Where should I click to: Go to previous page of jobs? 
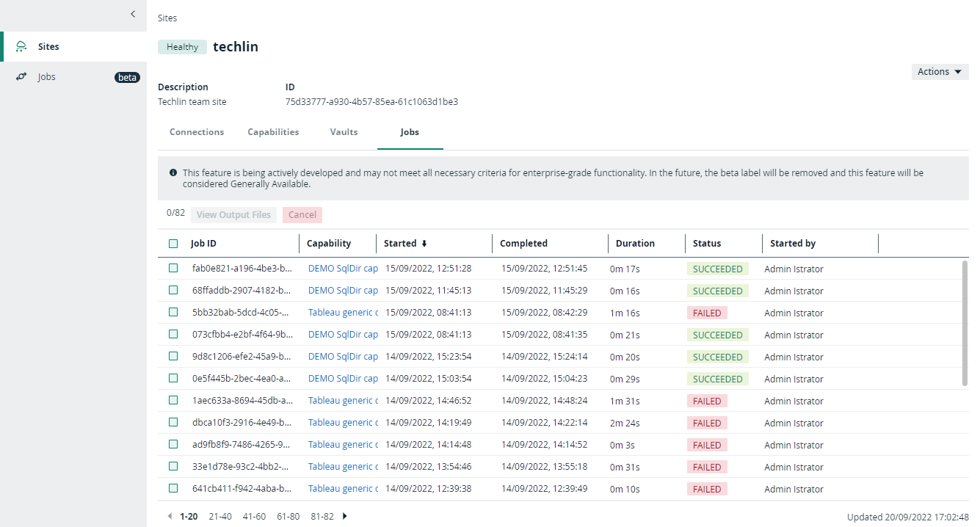click(170, 516)
